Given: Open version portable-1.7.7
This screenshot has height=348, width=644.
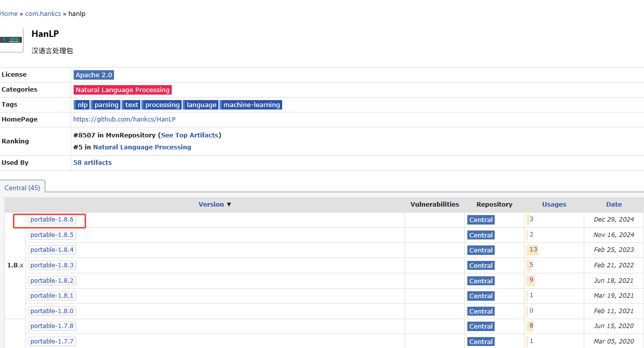Looking at the screenshot, I should pos(52,342).
